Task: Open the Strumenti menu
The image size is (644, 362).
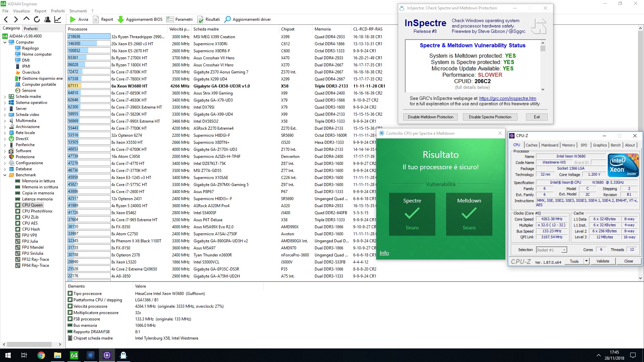Action: pyautogui.click(x=78, y=11)
